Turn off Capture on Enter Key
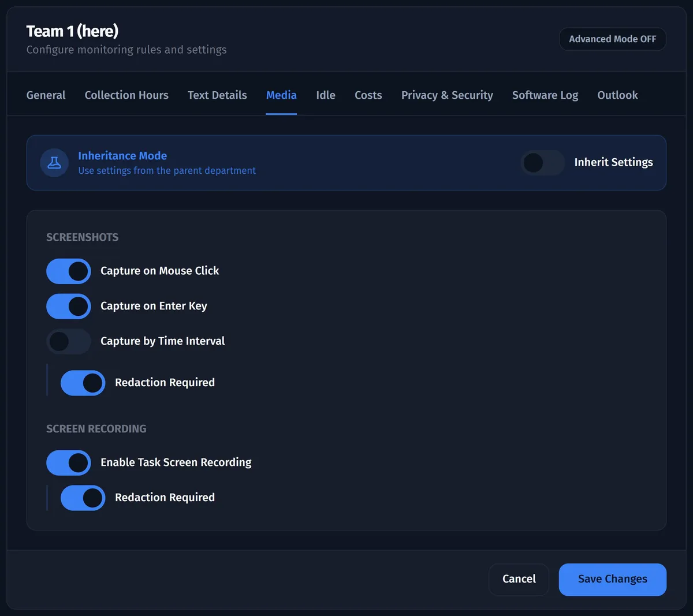 pyautogui.click(x=69, y=307)
